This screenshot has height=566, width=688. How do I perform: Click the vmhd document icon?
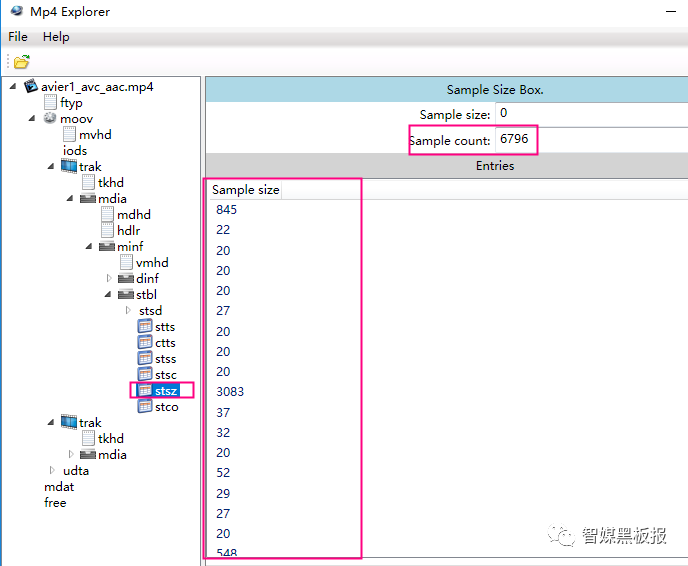(126, 262)
